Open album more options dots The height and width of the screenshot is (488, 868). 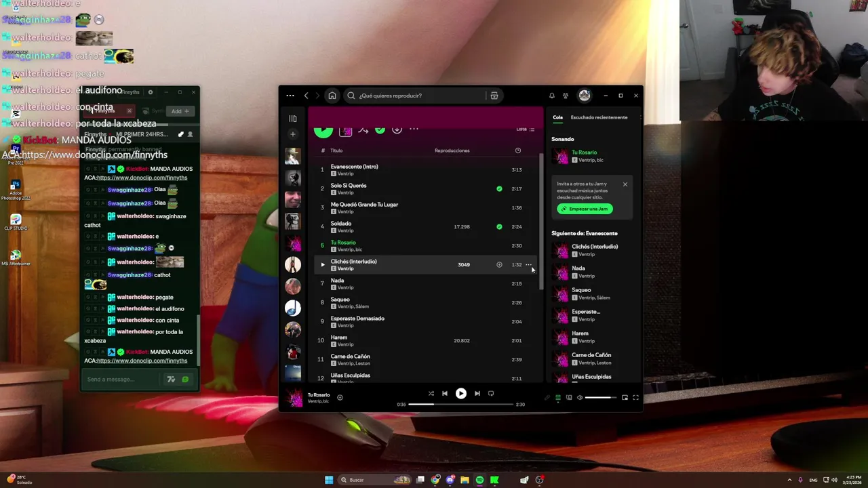tap(414, 129)
